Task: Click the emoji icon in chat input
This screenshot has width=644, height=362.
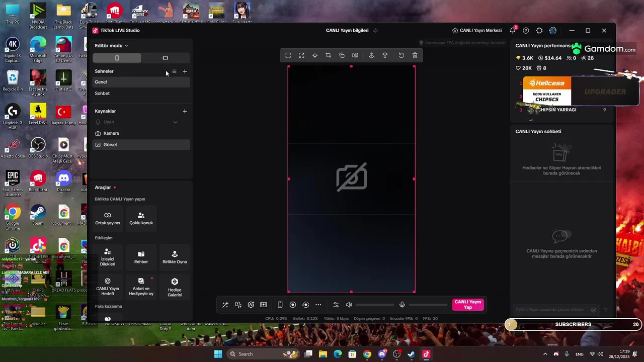Action: 594,310
